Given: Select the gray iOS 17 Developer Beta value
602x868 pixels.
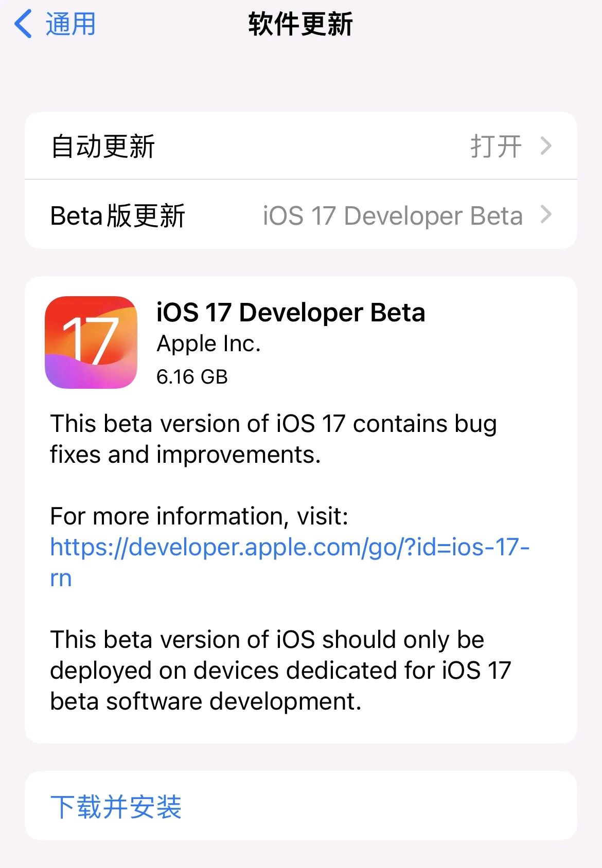Looking at the screenshot, I should tap(393, 215).
